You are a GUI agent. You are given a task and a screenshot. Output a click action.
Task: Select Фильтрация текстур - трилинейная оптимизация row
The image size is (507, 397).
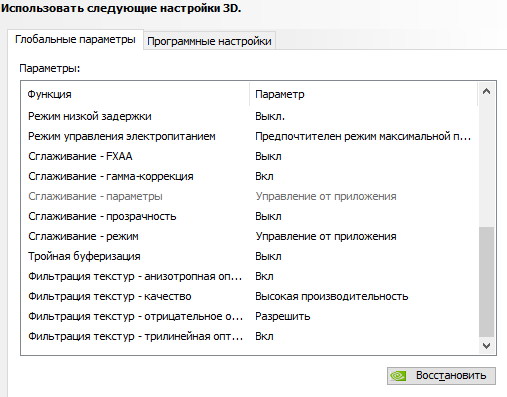(249, 336)
